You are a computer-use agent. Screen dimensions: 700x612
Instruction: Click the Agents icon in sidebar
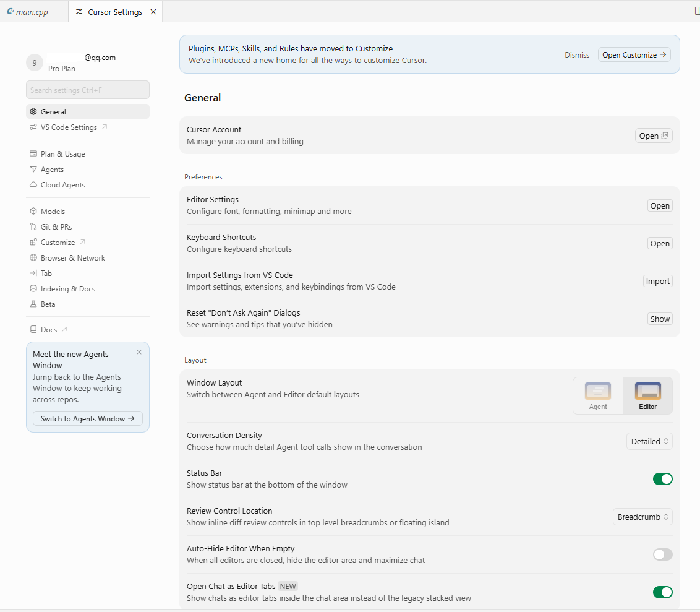(33, 170)
